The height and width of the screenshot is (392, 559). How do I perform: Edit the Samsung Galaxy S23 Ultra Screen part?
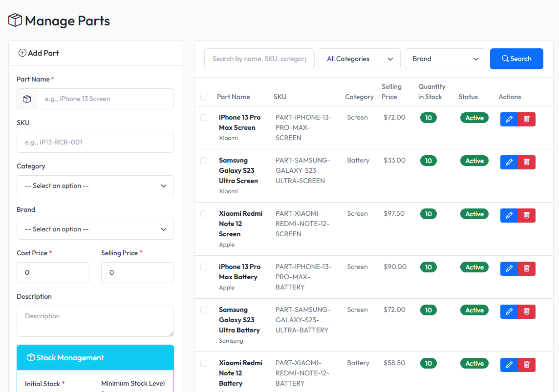[509, 162]
